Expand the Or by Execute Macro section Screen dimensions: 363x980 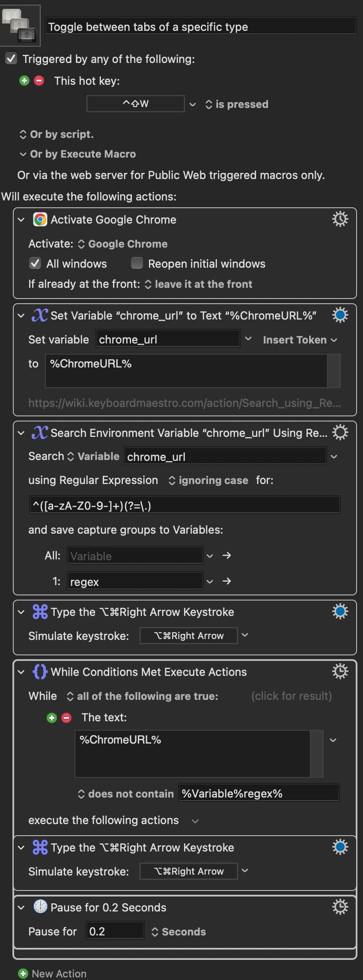click(23, 154)
